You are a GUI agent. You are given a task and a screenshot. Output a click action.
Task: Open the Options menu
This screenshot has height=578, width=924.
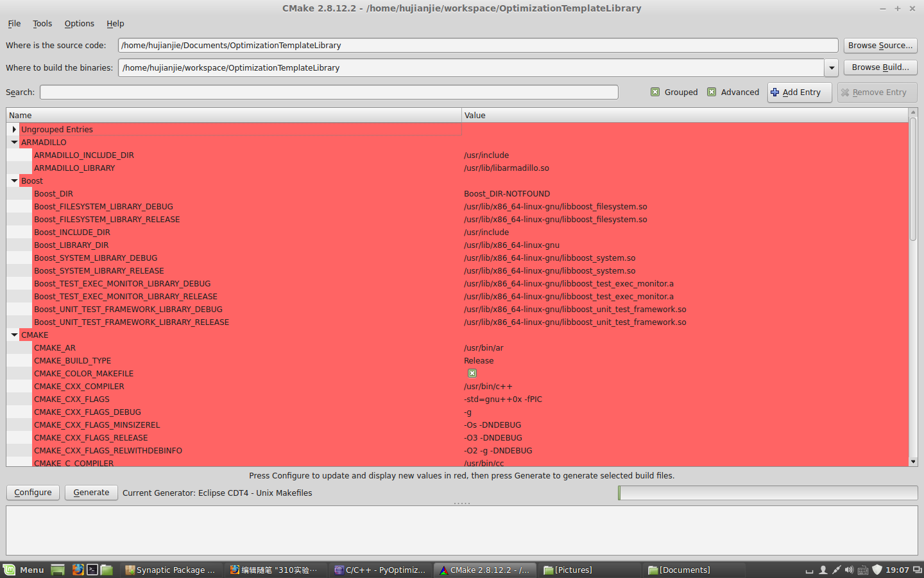79,23
